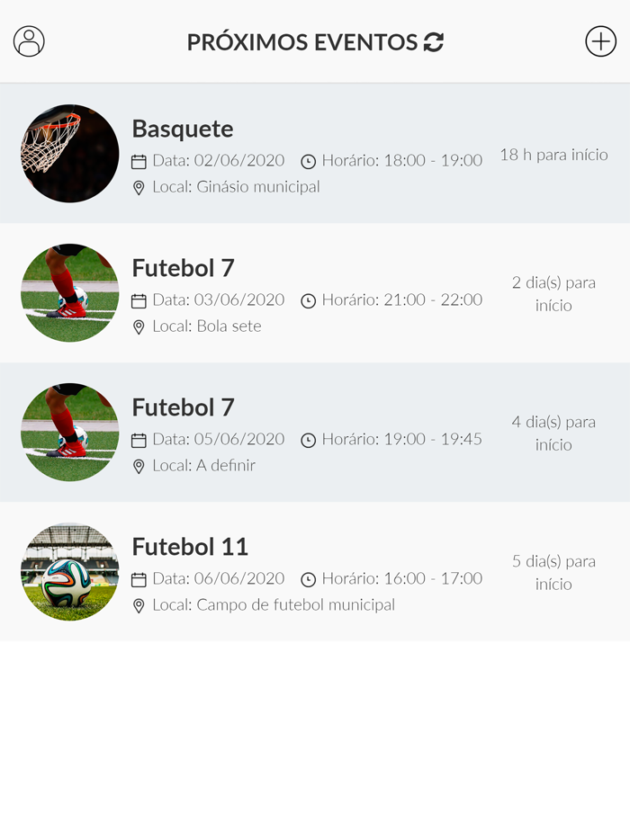Select the clock icon on the second Futebol 7
The image size is (630, 840).
(307, 439)
